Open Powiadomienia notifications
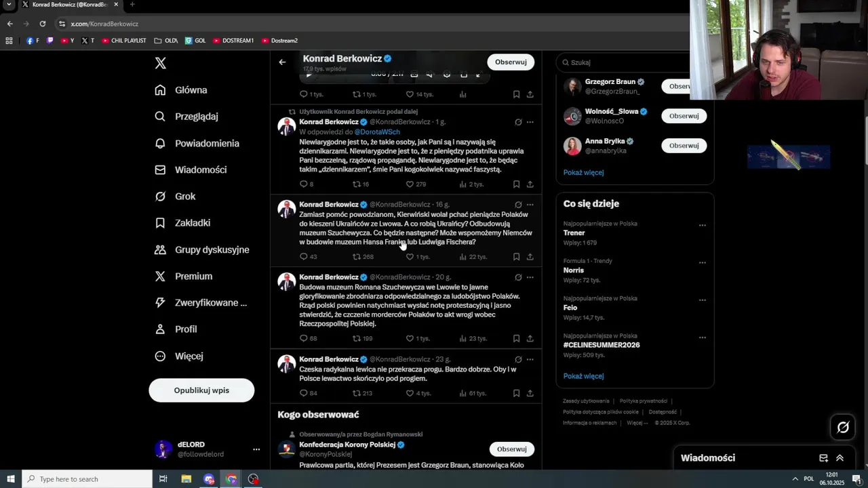 tap(197, 143)
